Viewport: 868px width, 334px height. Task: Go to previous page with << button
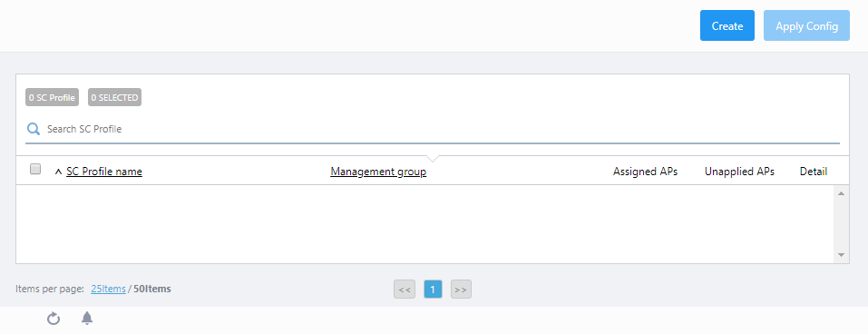pos(405,290)
